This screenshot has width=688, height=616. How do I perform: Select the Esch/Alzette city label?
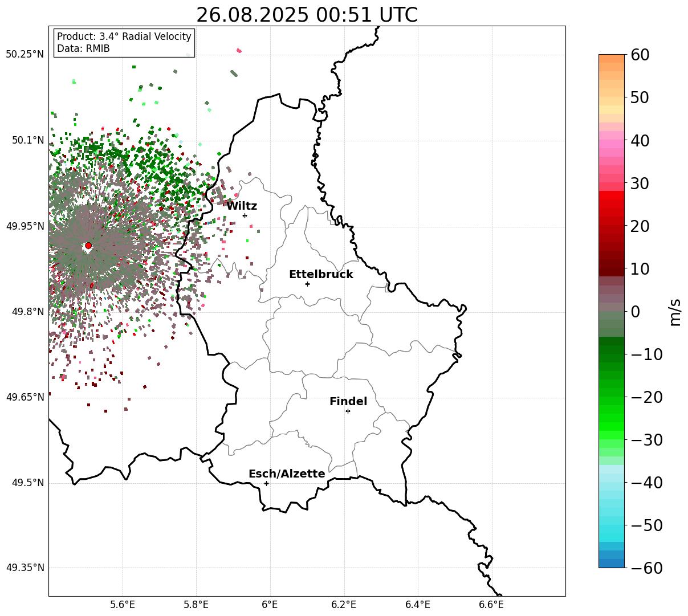pyautogui.click(x=287, y=474)
